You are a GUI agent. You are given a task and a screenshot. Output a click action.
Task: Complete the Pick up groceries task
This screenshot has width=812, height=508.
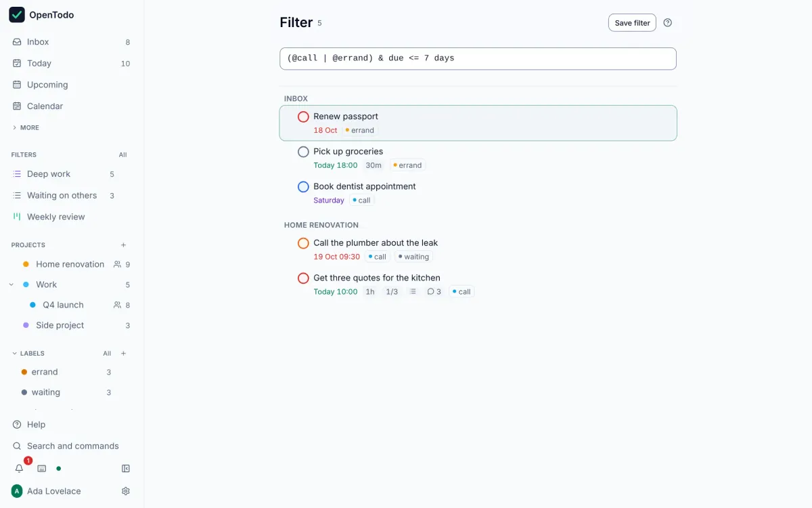[303, 152]
